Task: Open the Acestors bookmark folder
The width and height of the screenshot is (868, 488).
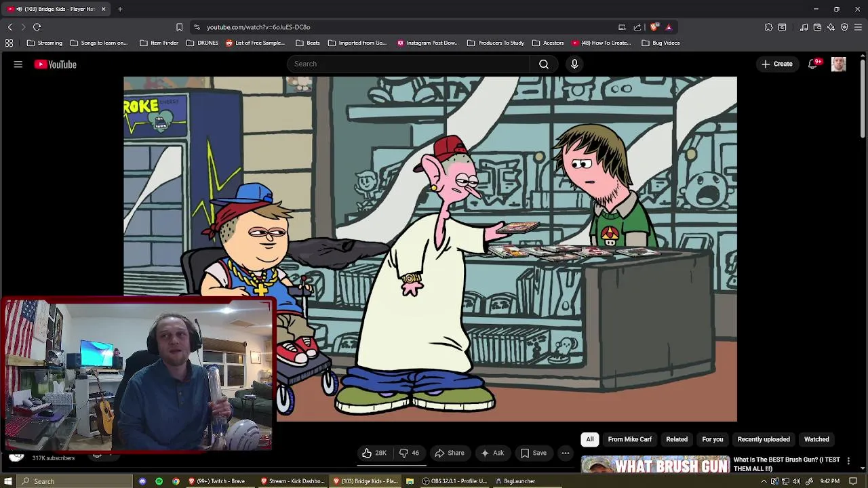Action: pos(548,43)
